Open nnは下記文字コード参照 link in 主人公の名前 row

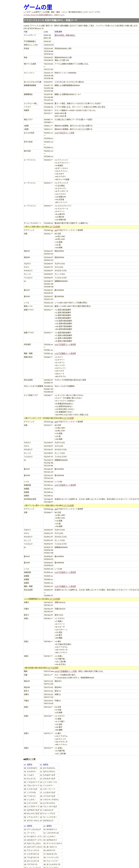[x=64, y=133]
